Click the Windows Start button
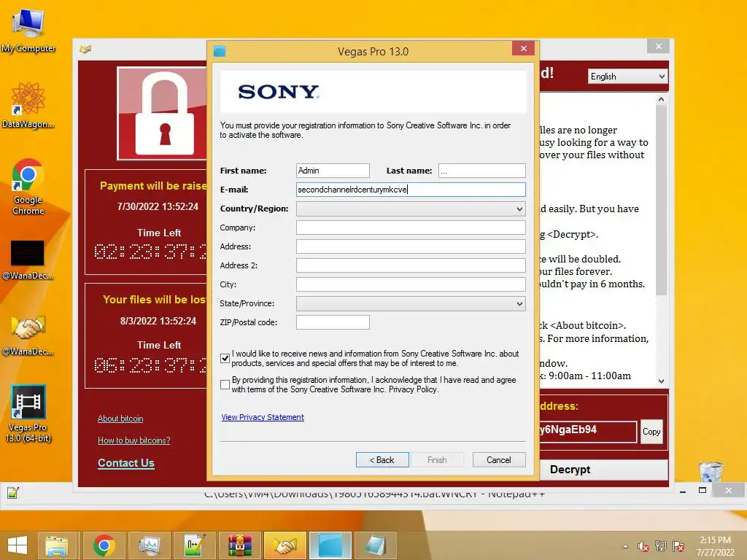 pyautogui.click(x=18, y=545)
